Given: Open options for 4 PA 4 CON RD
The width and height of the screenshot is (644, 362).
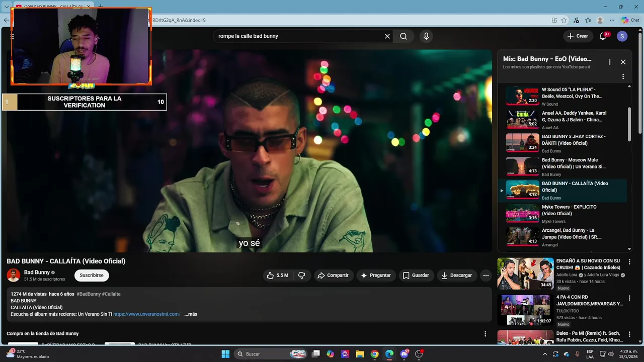Looking at the screenshot, I should (629, 298).
